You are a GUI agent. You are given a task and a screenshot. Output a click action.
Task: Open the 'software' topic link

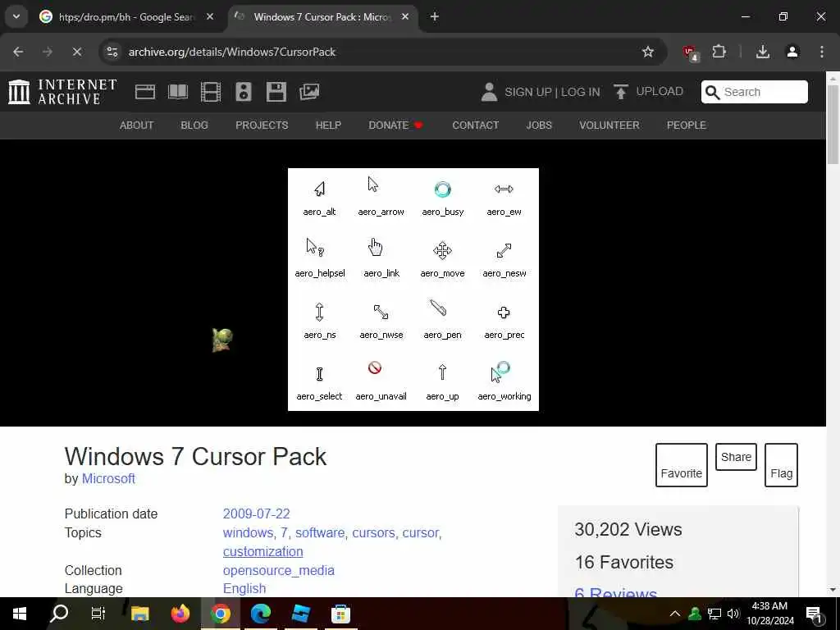pos(321,532)
